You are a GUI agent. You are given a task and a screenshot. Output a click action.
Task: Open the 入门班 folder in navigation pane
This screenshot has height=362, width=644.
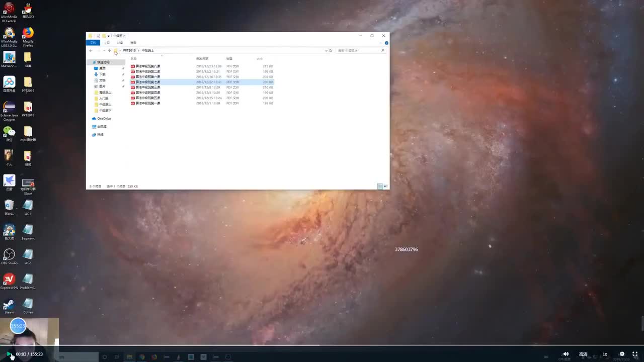(x=104, y=99)
